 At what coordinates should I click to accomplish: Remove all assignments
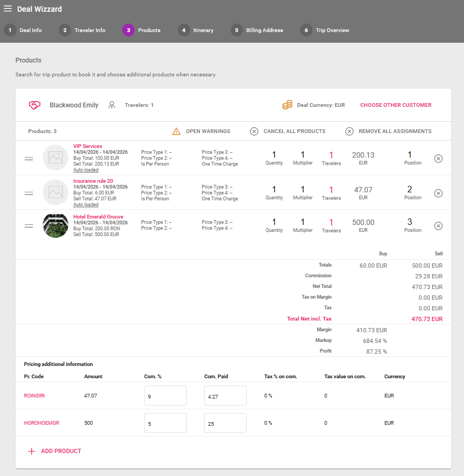pos(388,131)
